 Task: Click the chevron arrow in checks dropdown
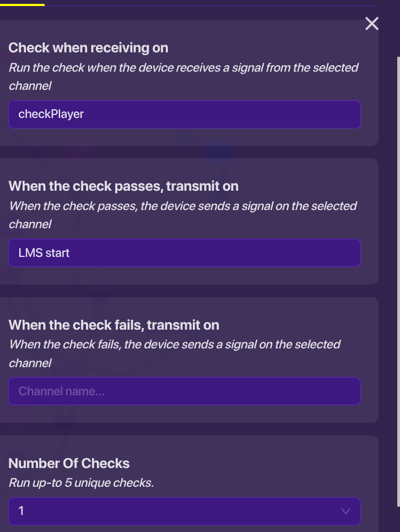(x=345, y=511)
